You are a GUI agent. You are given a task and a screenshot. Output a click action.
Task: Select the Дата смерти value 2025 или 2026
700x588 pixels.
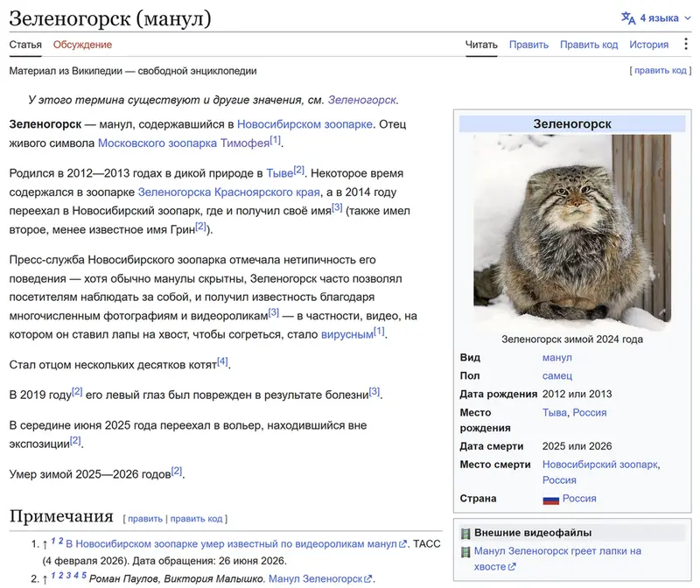click(577, 446)
